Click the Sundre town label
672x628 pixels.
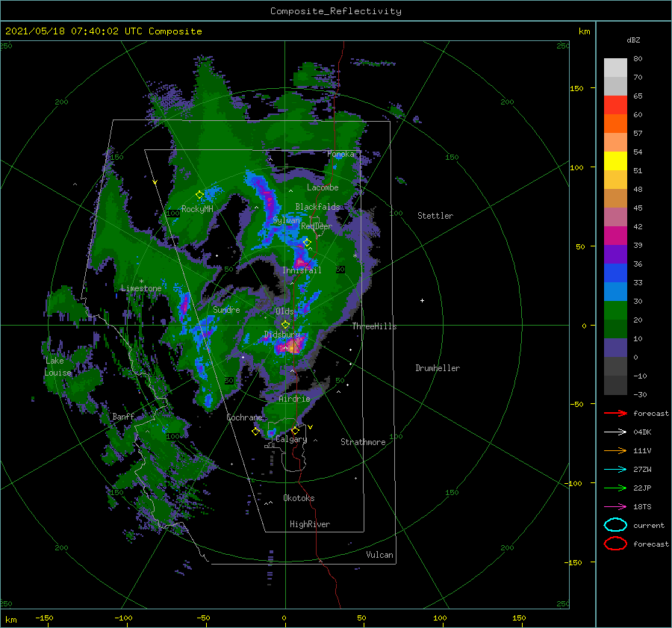pyautogui.click(x=226, y=309)
